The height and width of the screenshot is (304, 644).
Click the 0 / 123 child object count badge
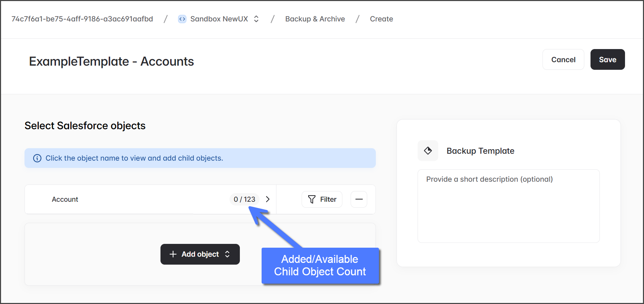244,199
